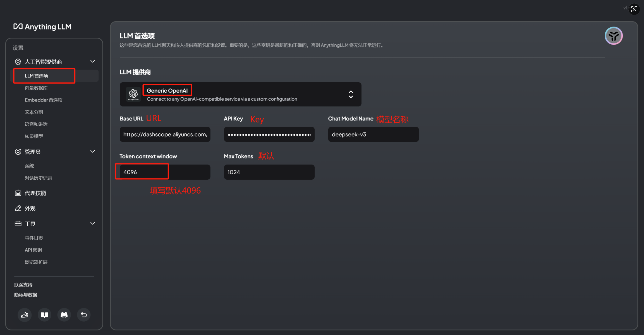
Task: Open the 外观 appearance section
Action: (x=30, y=208)
